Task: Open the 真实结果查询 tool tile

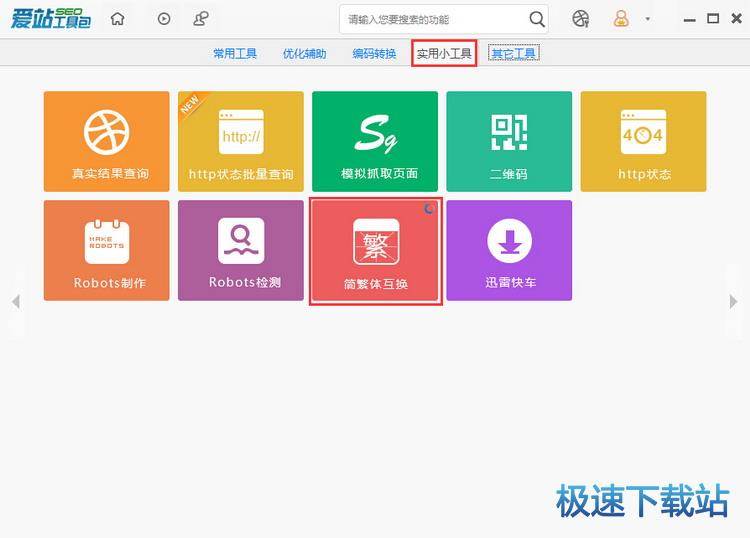Action: [x=106, y=142]
